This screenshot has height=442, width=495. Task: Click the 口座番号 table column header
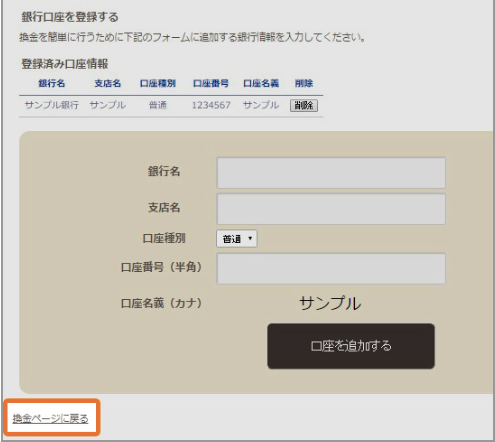(211, 83)
